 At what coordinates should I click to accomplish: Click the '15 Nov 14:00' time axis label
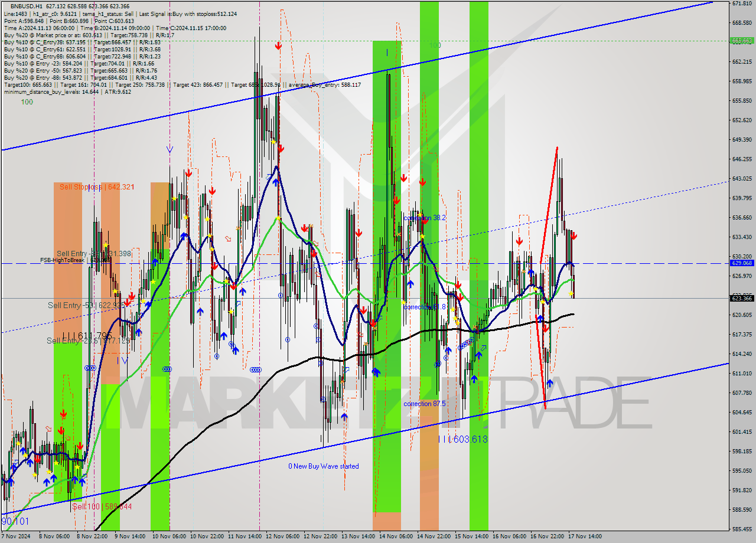click(x=471, y=537)
